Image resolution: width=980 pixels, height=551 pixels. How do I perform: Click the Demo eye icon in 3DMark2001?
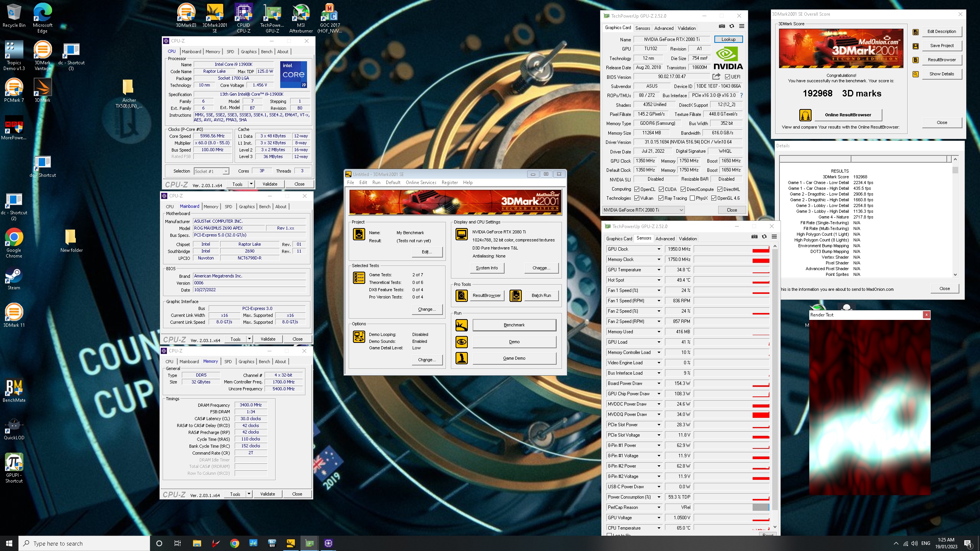(x=462, y=342)
